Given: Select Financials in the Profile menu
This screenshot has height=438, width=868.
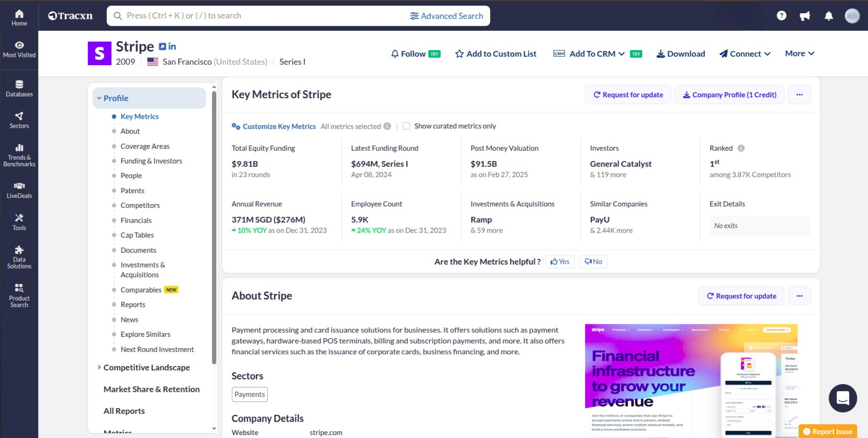Looking at the screenshot, I should click(x=136, y=220).
